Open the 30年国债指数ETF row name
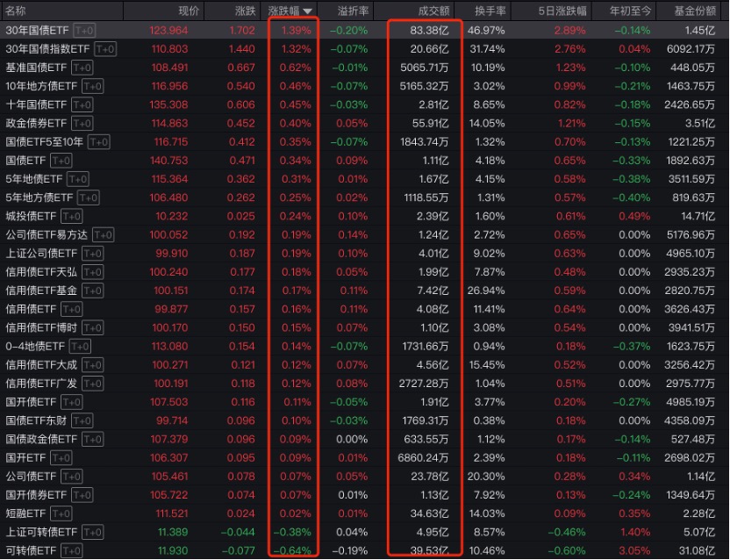Screen dimensions: 730x560 click(x=47, y=49)
